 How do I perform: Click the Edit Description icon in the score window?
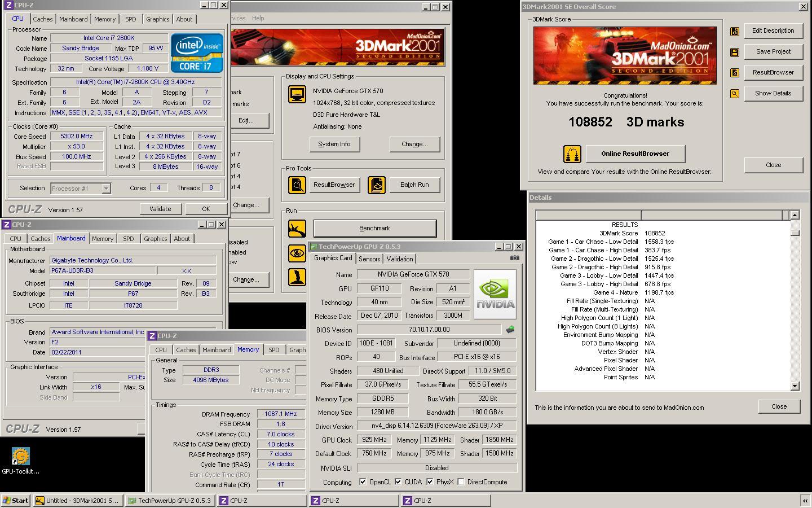(735, 32)
